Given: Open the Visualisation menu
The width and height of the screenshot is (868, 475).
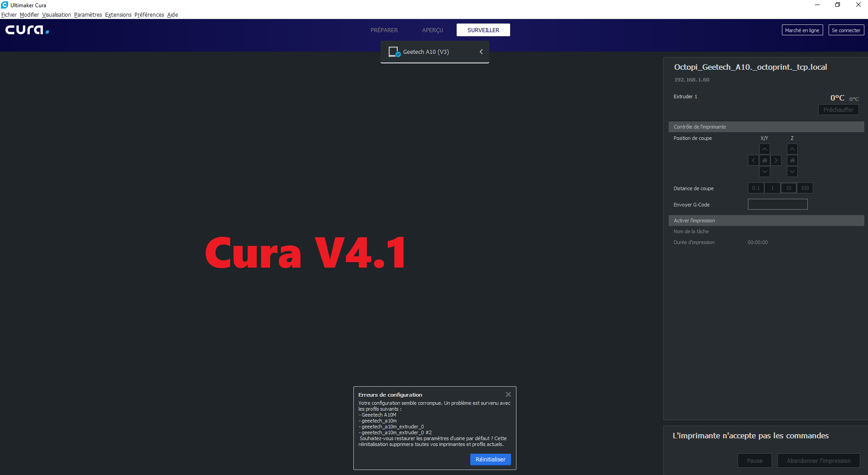Looking at the screenshot, I should (x=57, y=15).
